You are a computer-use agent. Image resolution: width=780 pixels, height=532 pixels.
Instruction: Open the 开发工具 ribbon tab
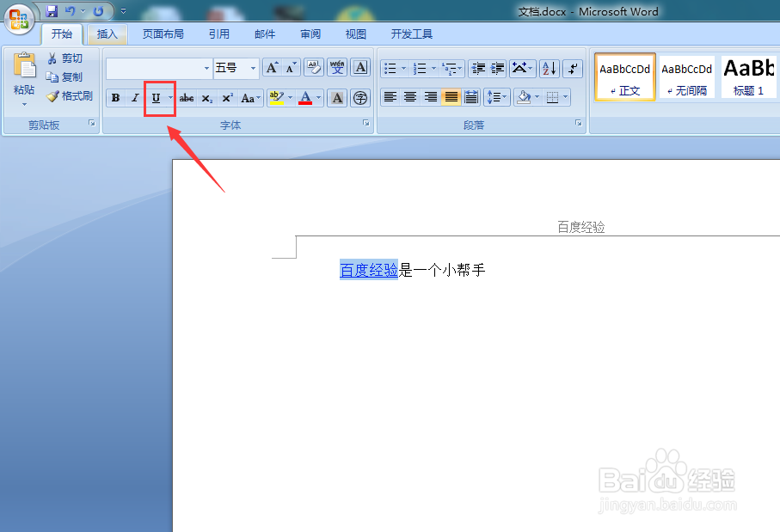(411, 34)
